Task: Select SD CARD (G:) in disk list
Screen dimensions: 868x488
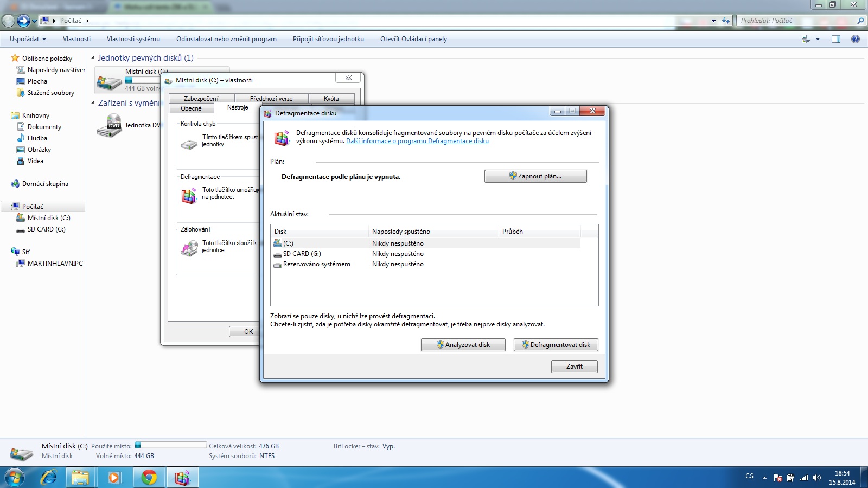Action: 302,254
